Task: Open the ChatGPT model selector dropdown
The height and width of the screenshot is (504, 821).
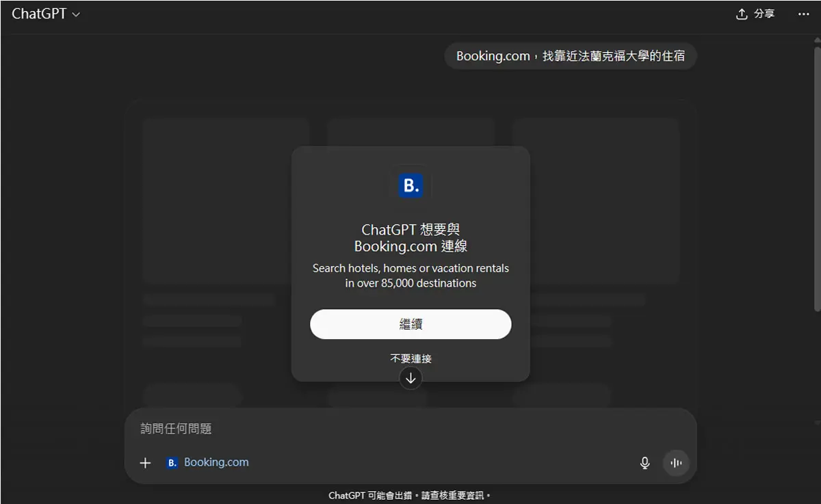Action: click(46, 14)
